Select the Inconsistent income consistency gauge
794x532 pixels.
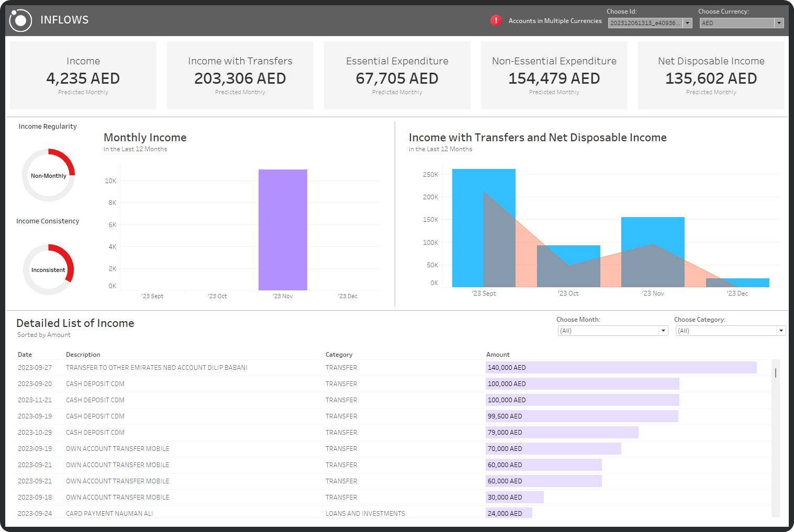click(48, 269)
